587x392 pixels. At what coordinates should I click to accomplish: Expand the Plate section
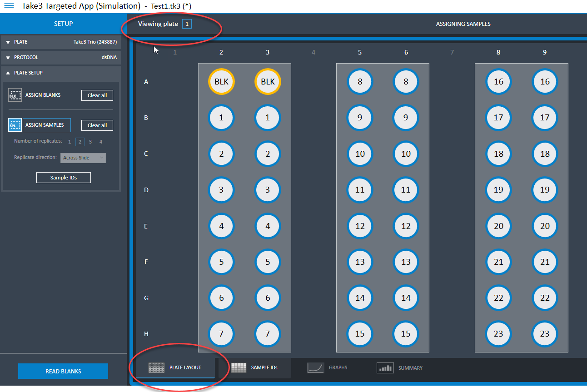[x=8, y=42]
